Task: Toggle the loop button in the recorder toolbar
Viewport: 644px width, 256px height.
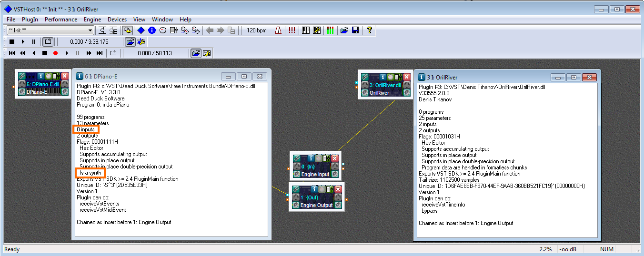Action: point(113,53)
